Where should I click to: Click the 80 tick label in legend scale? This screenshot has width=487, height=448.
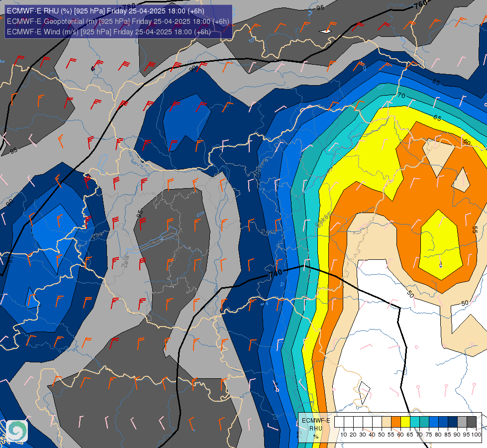tap(438, 435)
